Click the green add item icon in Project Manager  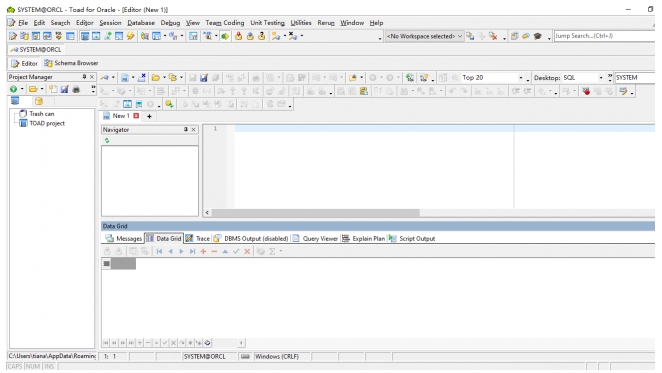click(x=14, y=89)
